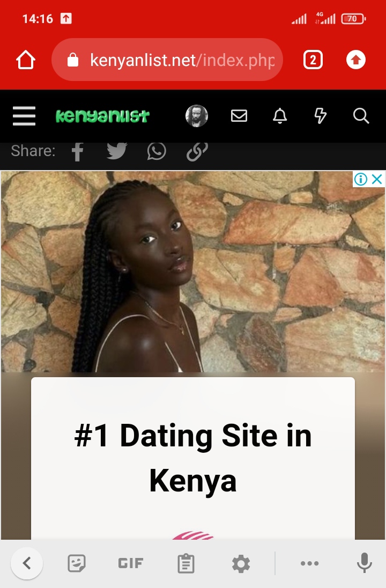Collapse keyboard toolbar with back chevron
The height and width of the screenshot is (588, 386).
pyautogui.click(x=27, y=563)
